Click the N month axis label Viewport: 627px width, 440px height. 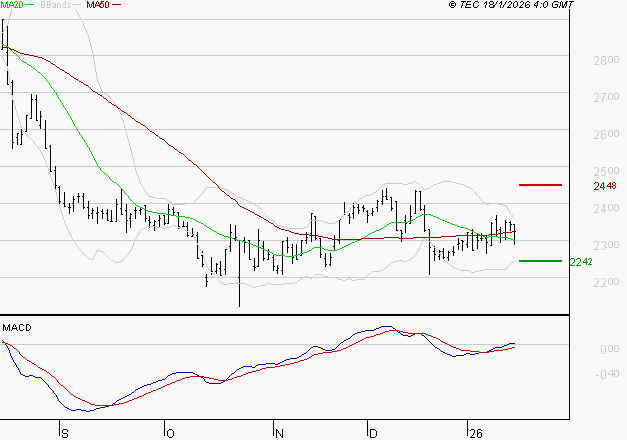coord(280,434)
